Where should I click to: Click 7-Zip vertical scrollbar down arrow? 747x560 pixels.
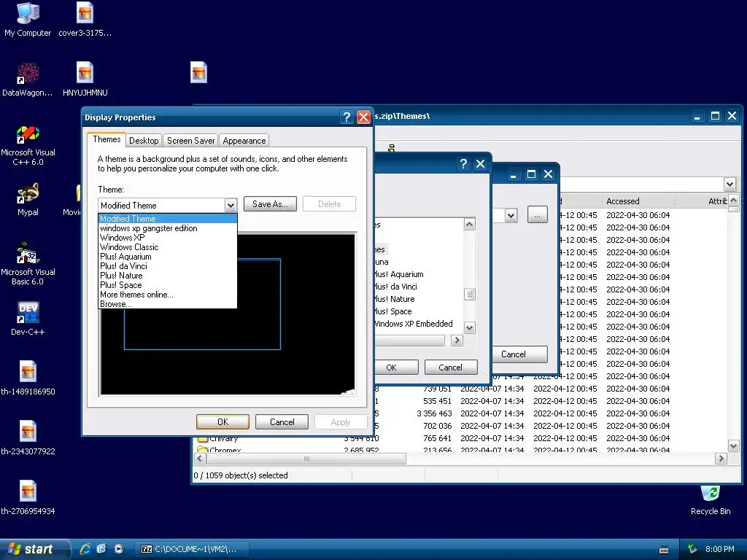(x=734, y=446)
